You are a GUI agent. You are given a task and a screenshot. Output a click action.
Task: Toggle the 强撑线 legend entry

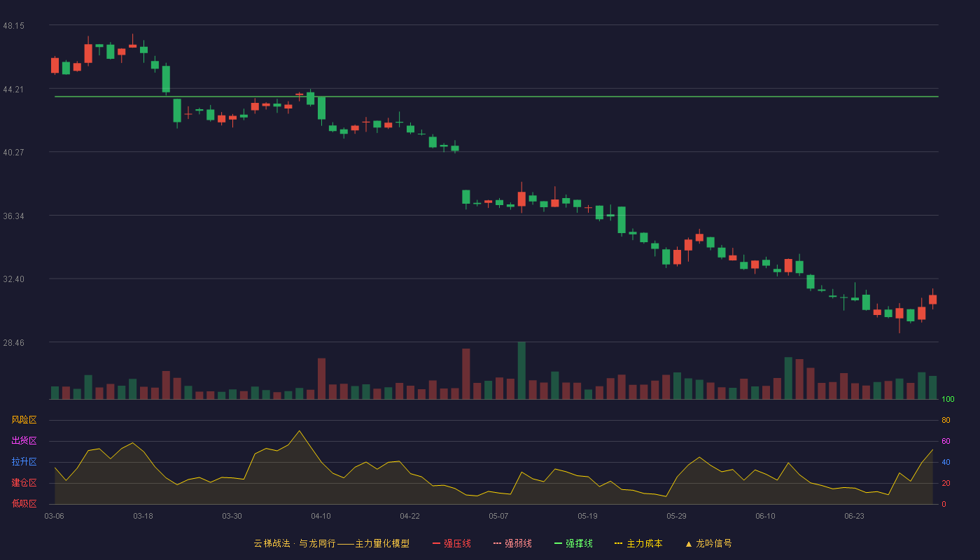click(x=573, y=543)
